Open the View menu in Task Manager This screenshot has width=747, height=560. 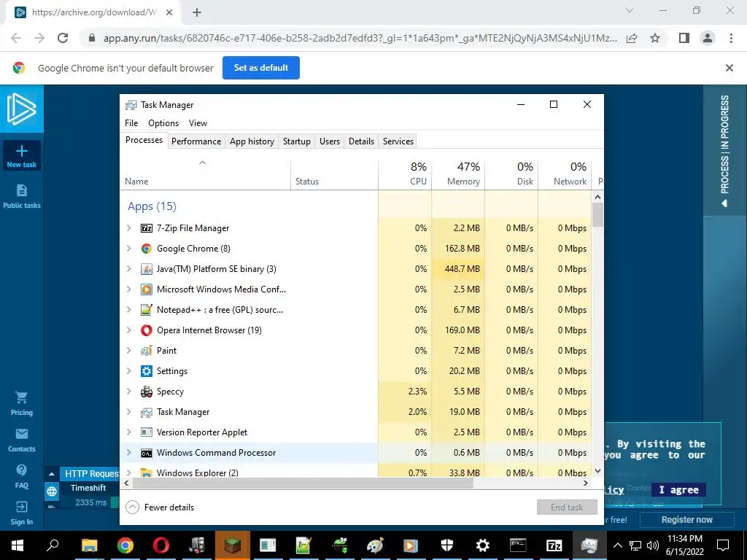[198, 123]
